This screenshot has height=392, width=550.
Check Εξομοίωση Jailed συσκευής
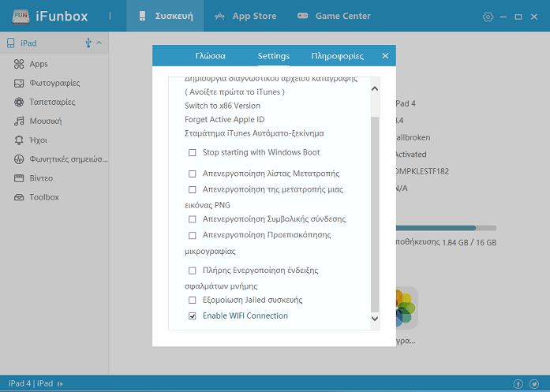click(x=193, y=301)
